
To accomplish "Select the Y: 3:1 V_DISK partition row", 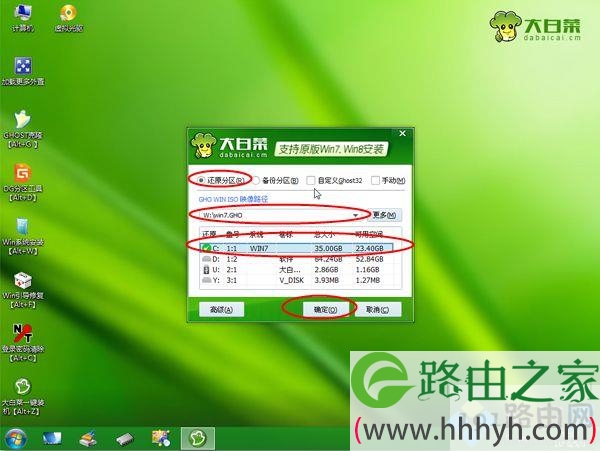I will (297, 280).
